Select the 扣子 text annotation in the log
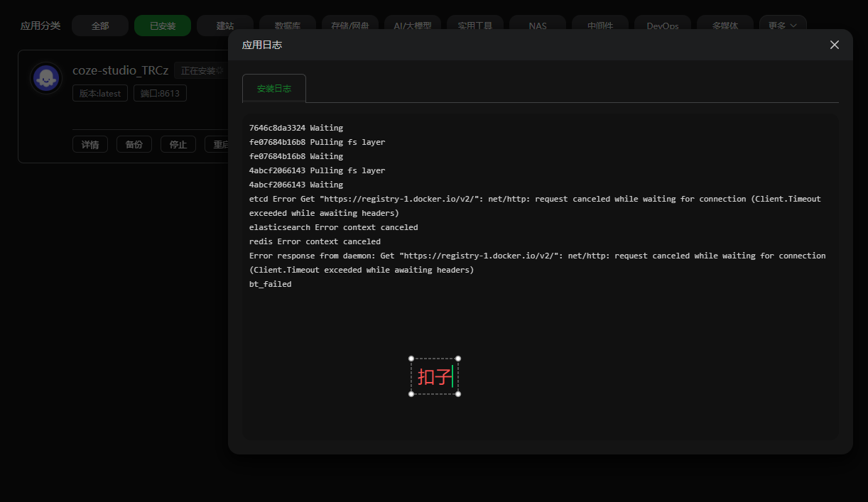The image size is (868, 502). click(433, 376)
